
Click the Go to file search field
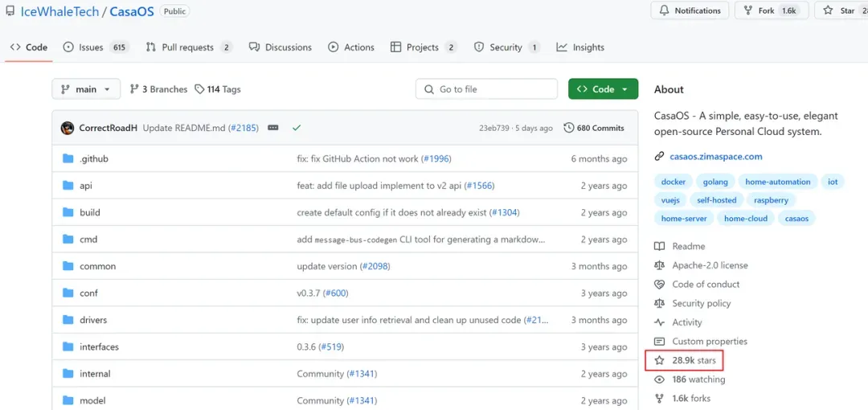[x=486, y=89]
